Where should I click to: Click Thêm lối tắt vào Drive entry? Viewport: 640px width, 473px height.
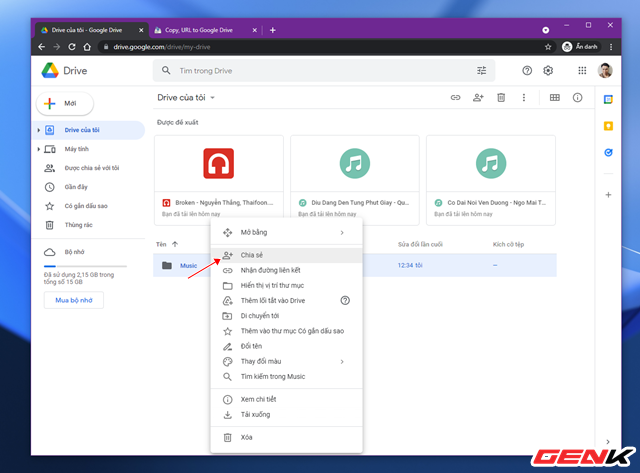click(286, 301)
